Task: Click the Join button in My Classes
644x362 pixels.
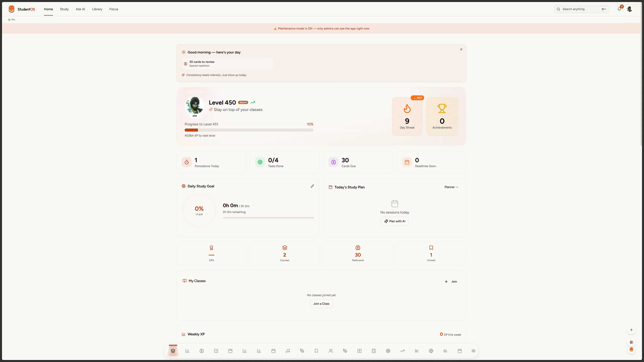Action: point(451,282)
